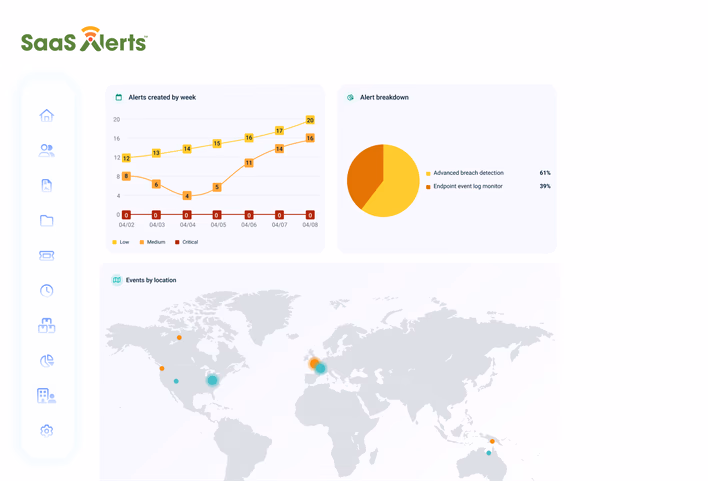Open the folder icon in sidebar

(47, 220)
